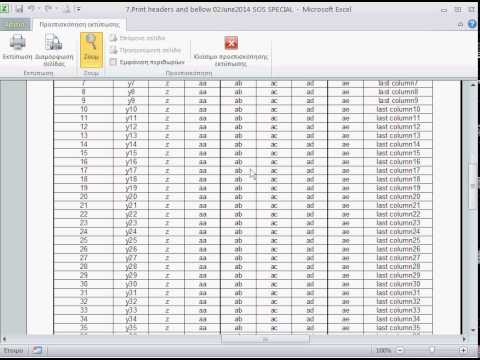Screen dimensions: 480x360
Task: Click the row number cell '31'
Action: [x=84, y=293]
